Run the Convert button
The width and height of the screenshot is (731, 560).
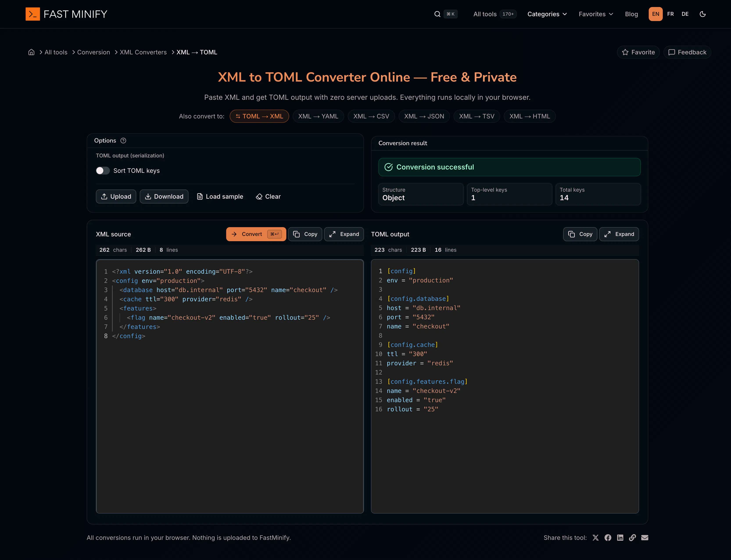click(x=256, y=234)
